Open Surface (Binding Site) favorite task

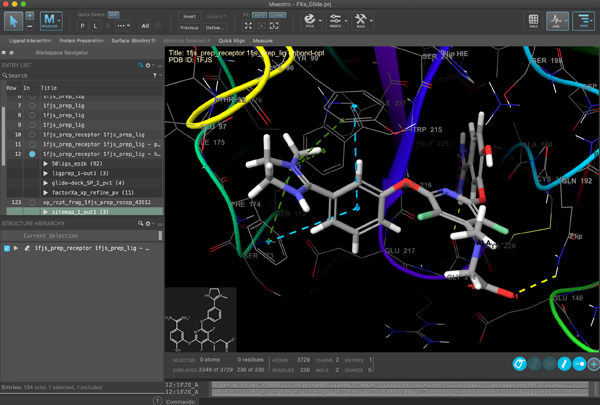(134, 41)
